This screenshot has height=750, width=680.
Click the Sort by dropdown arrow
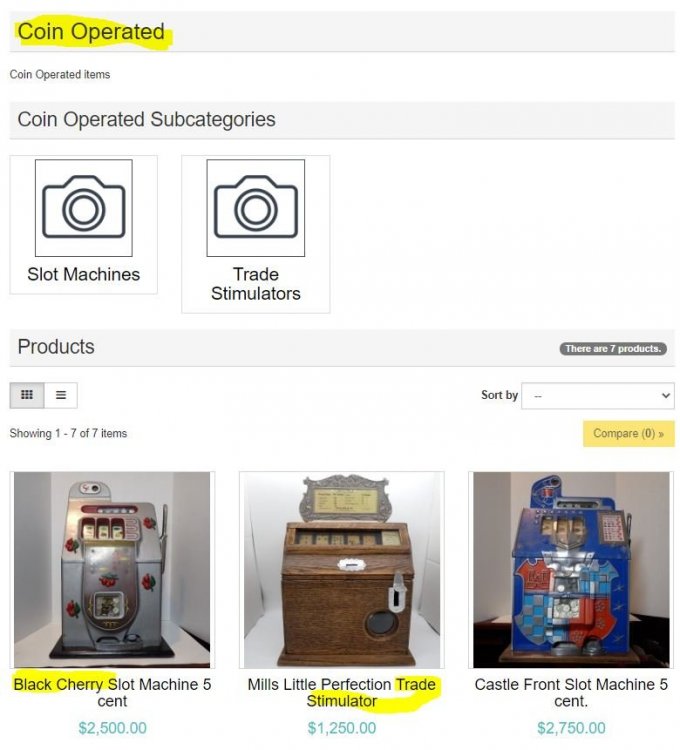pos(665,396)
